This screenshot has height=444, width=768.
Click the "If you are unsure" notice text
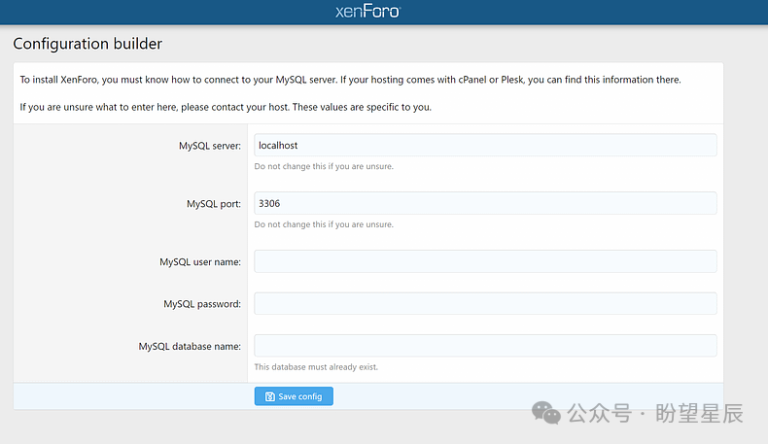tap(225, 107)
